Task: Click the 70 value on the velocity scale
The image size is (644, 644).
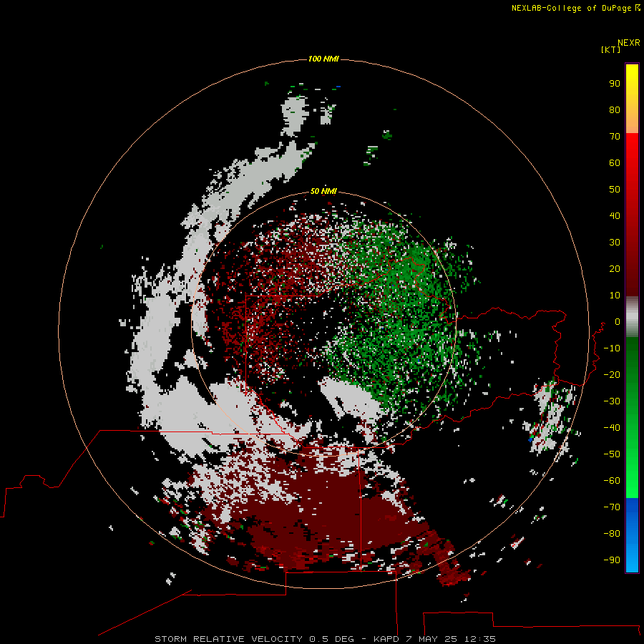Action: click(615, 137)
